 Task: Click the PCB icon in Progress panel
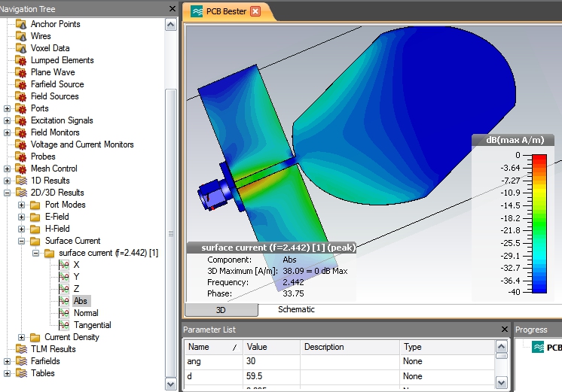point(538,347)
